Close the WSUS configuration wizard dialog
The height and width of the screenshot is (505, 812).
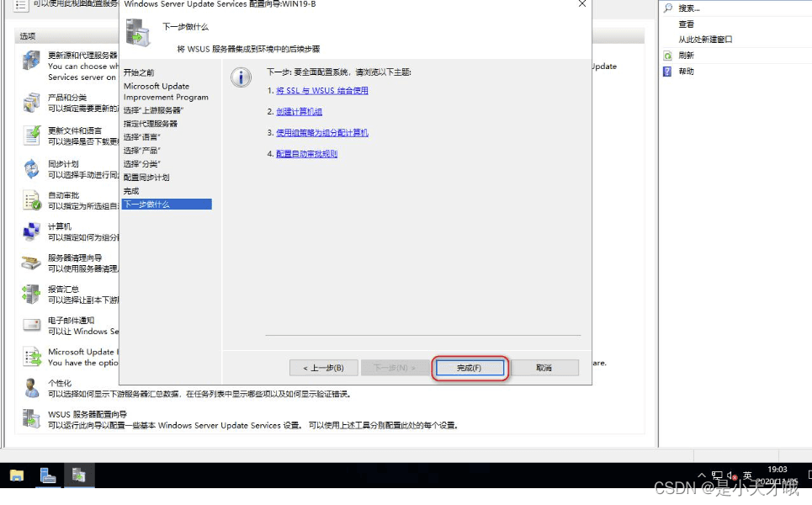coord(582,3)
